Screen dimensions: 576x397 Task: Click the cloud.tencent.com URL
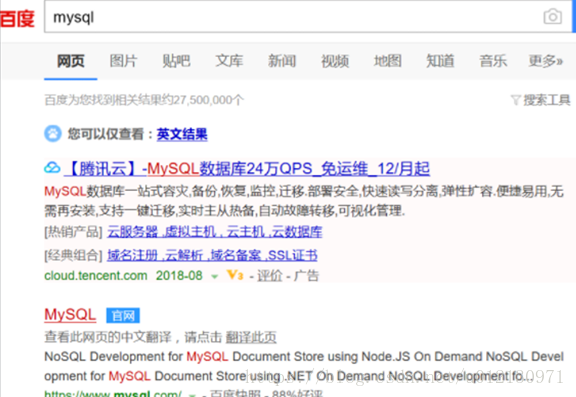tap(96, 275)
